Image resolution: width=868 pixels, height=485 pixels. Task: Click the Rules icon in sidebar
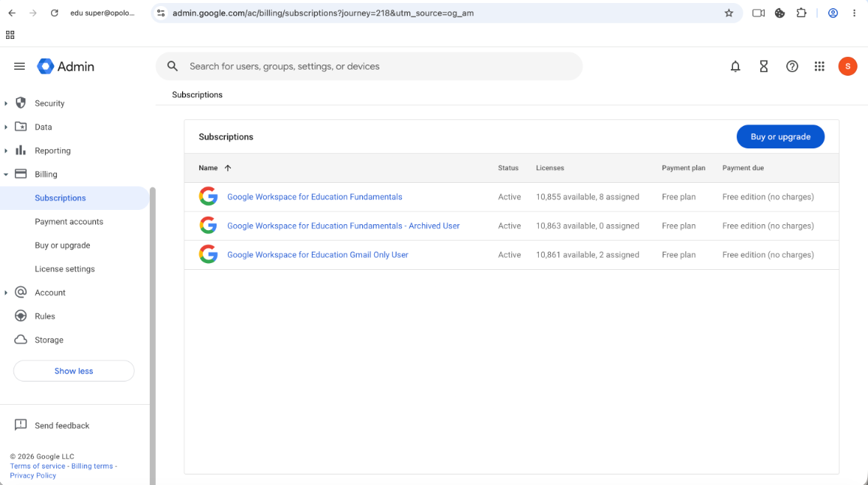[x=20, y=316]
